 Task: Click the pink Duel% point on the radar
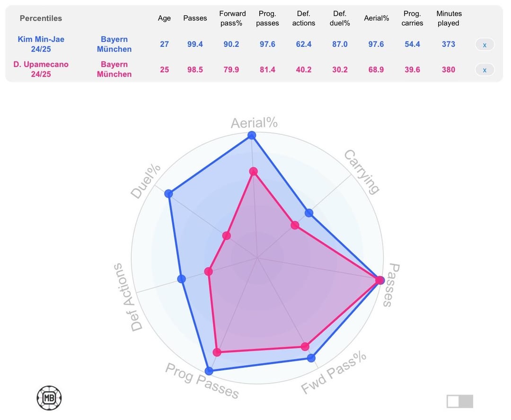click(226, 236)
